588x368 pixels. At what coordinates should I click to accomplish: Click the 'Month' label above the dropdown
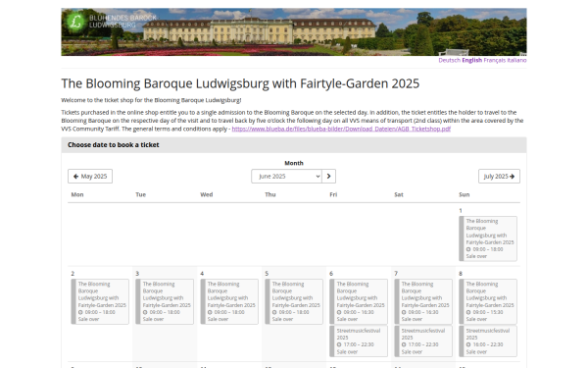tap(294, 163)
